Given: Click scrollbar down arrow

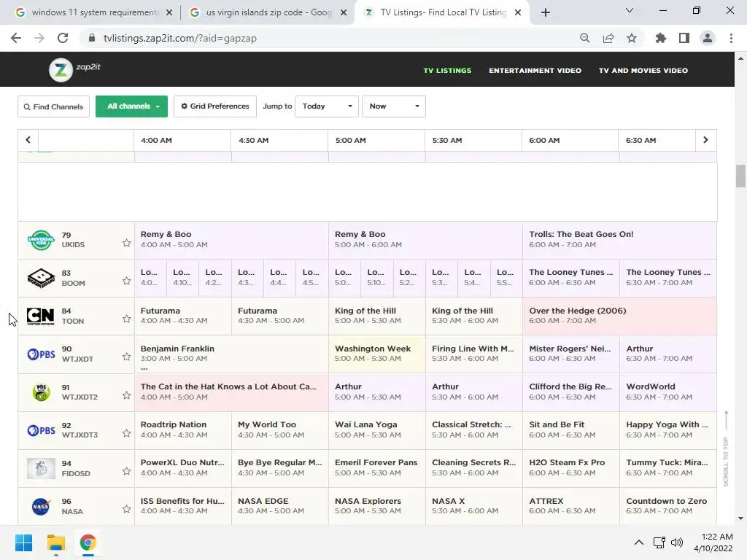Looking at the screenshot, I should coord(740,518).
